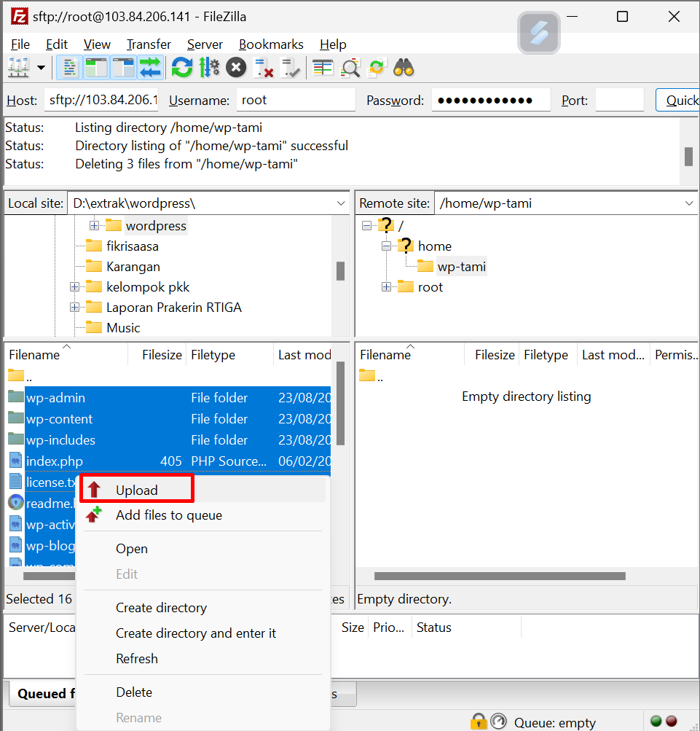Screen dimensions: 700x731
Task: Expand the remote root folder
Action: pos(386,286)
